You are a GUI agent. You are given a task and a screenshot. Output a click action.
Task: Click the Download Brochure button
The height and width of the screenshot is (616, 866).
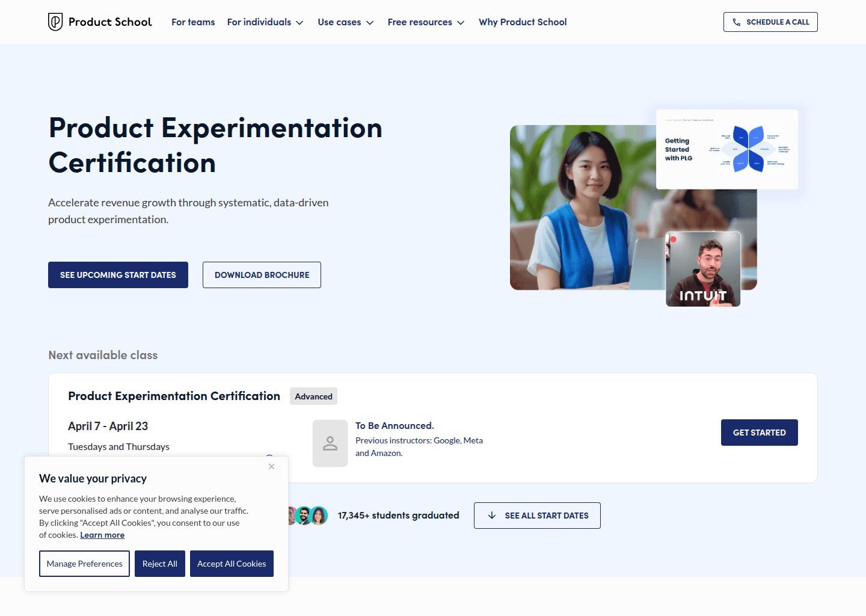[262, 275]
